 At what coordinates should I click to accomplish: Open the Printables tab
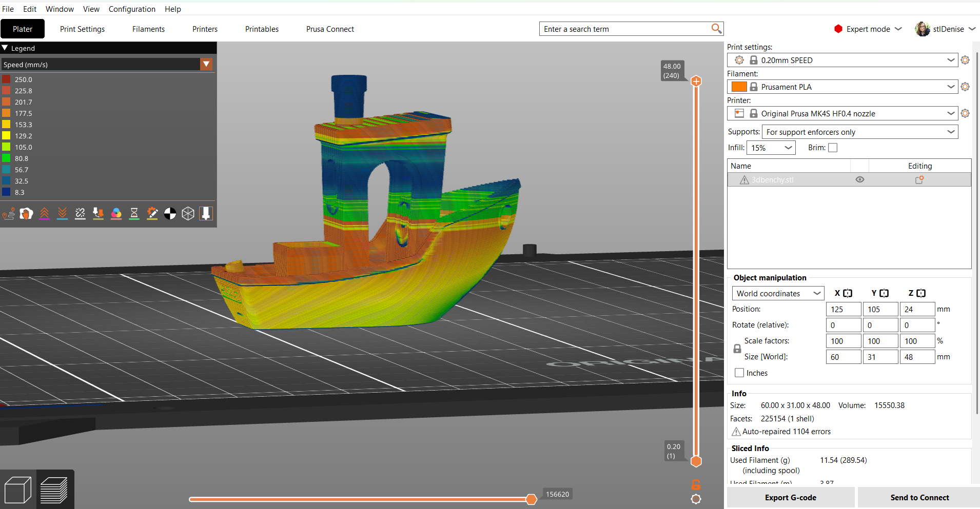tap(262, 29)
